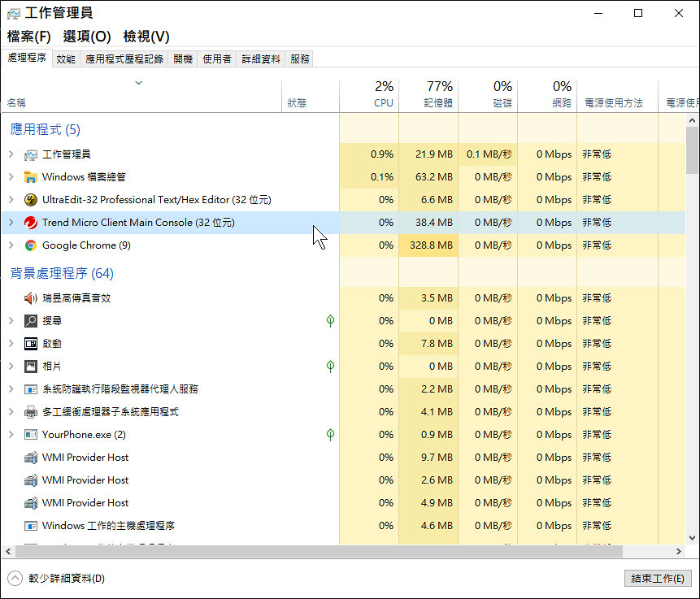The width and height of the screenshot is (700, 599).
Task: Open the 選項(O) menu
Action: coord(87,37)
